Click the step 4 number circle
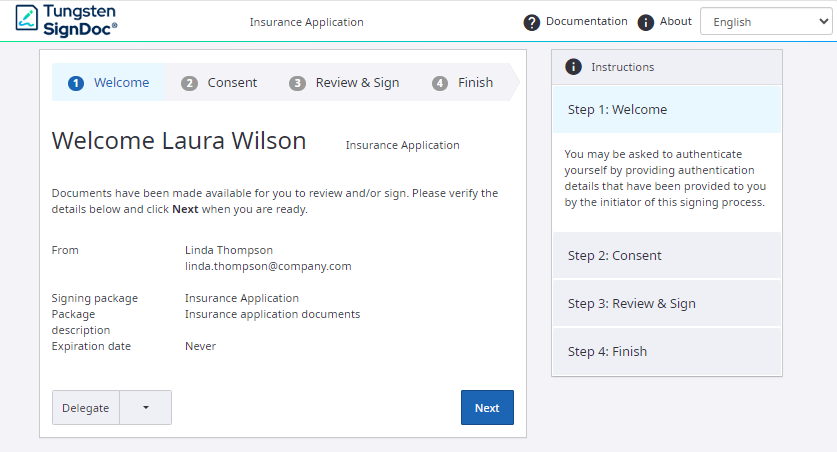 [440, 83]
